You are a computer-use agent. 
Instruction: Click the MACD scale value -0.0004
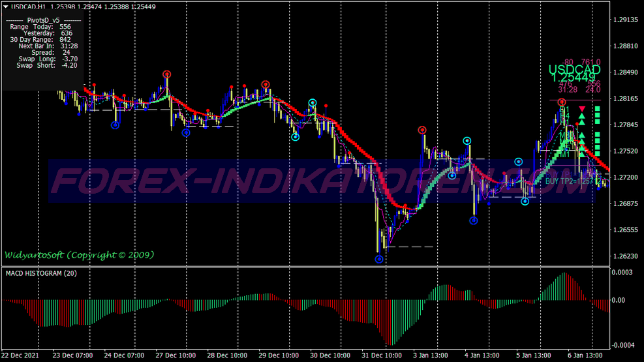[623, 345]
